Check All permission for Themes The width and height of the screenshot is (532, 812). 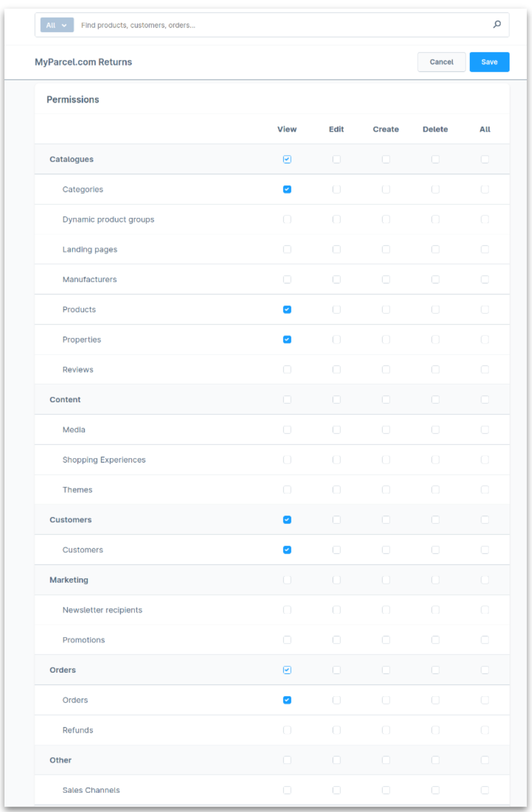tap(484, 490)
